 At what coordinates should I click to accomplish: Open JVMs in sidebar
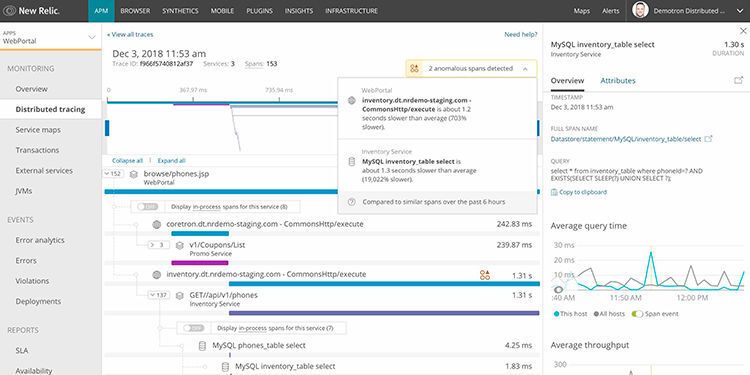pyautogui.click(x=23, y=191)
